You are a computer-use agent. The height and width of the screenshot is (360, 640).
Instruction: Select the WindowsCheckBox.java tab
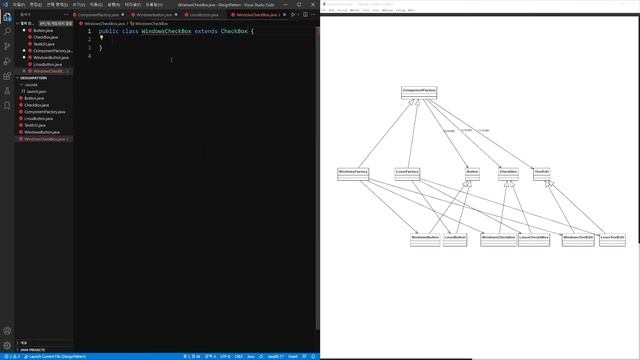pos(256,15)
